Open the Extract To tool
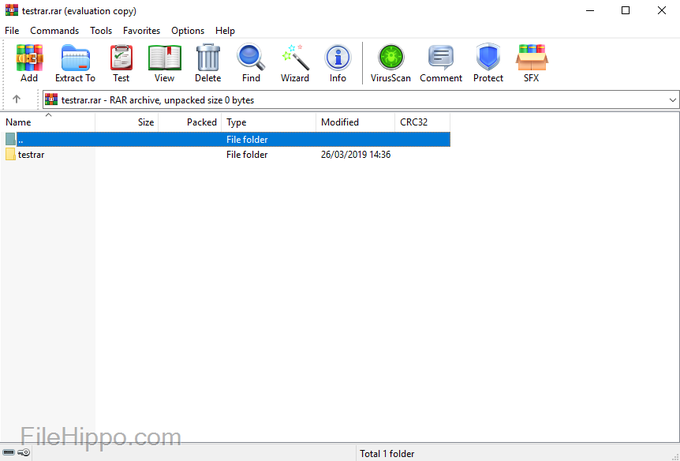The width and height of the screenshot is (680, 461). (75, 63)
